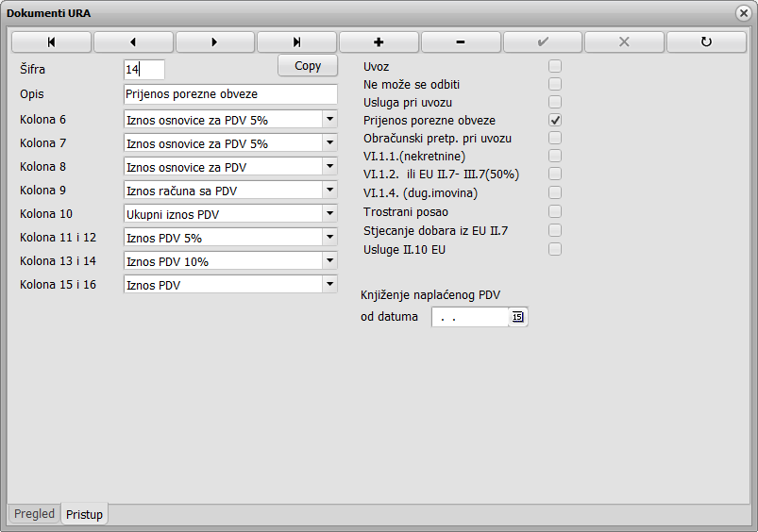Go to the first record
758x532 pixels.
pos(51,42)
